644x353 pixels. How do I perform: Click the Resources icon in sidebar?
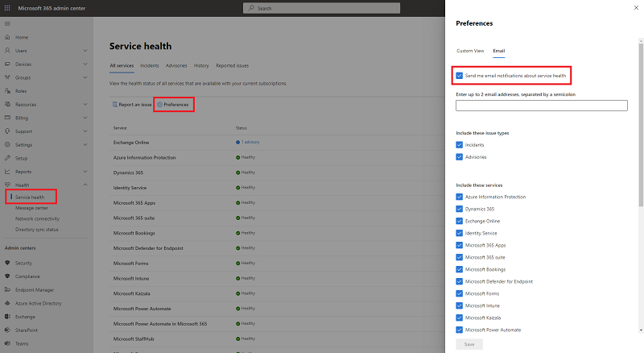click(7, 105)
